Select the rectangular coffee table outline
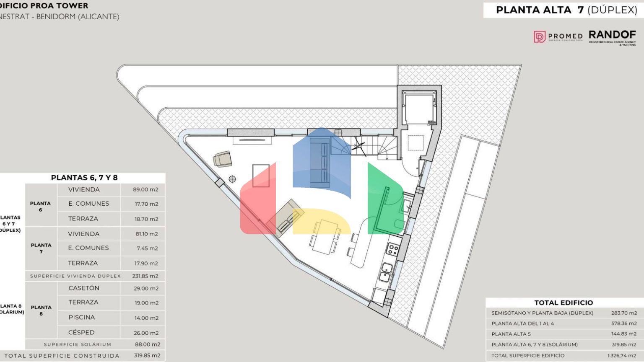644x362 pixels. (261, 176)
